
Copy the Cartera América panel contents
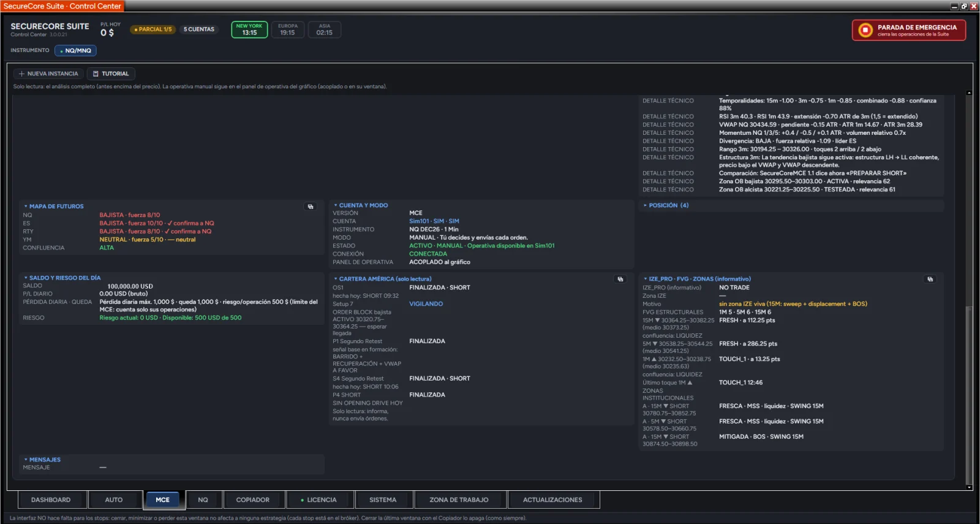(x=620, y=279)
